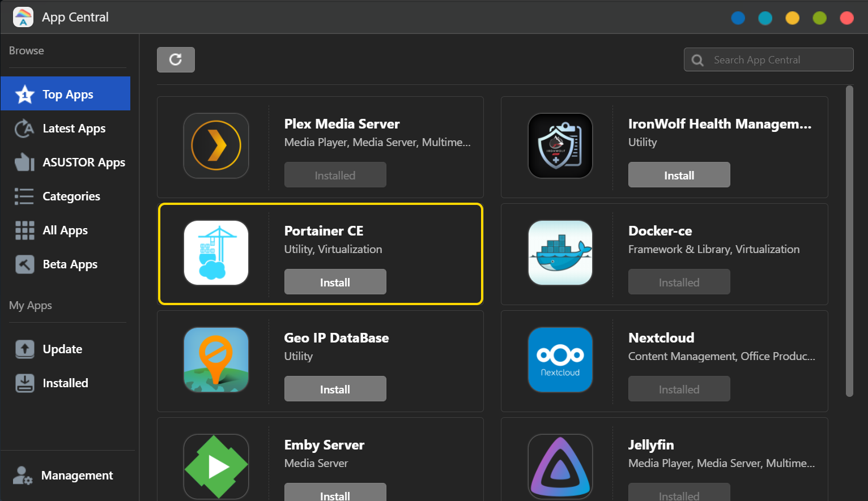Click the Beta Apps hammer icon
868x501 pixels.
click(24, 264)
